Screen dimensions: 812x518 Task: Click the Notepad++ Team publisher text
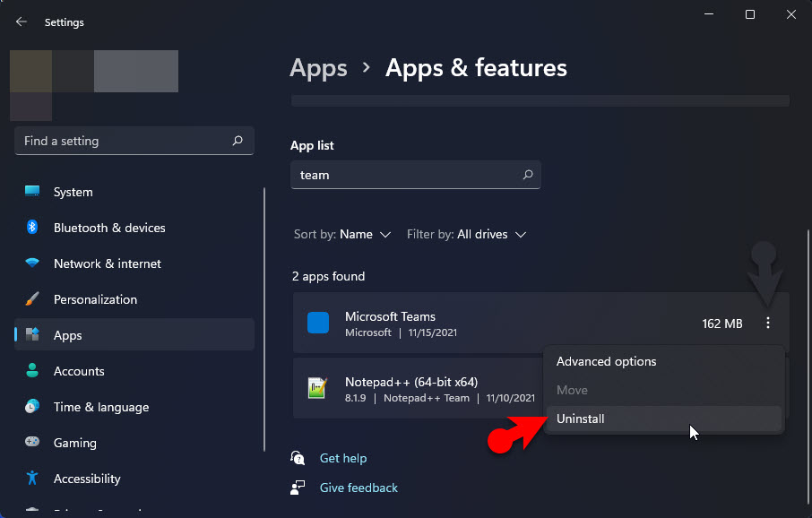(x=427, y=398)
